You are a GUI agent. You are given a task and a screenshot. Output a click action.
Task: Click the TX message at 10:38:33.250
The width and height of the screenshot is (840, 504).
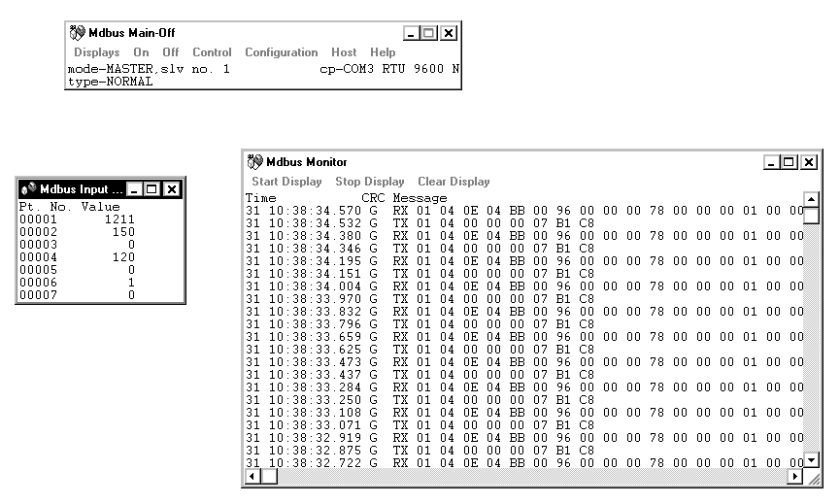point(420,400)
